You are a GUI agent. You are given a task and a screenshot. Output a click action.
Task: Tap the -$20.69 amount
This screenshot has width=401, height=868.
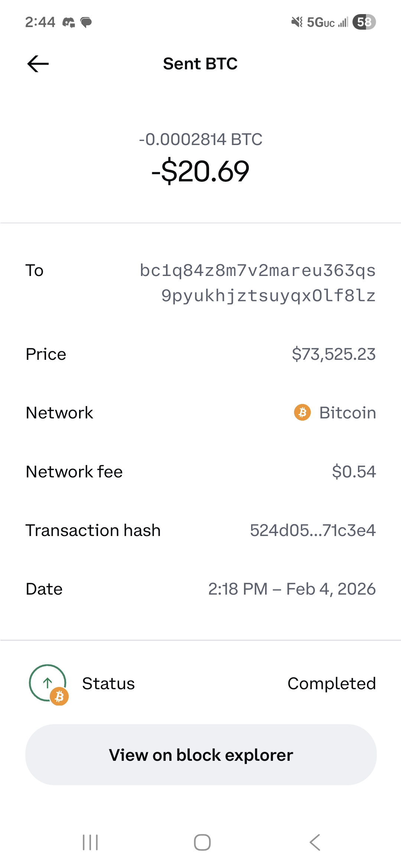200,171
